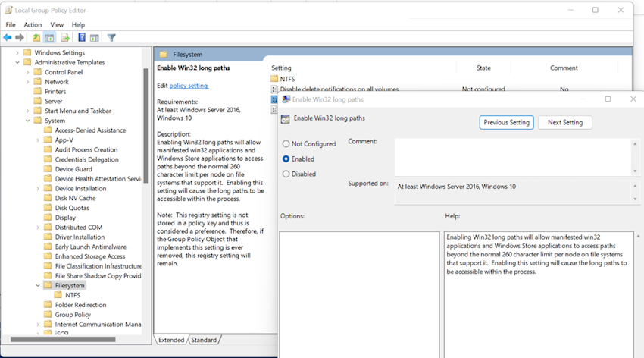The image size is (644, 358).
Task: Open Help via the blue question-mark icon
Action: tap(82, 37)
